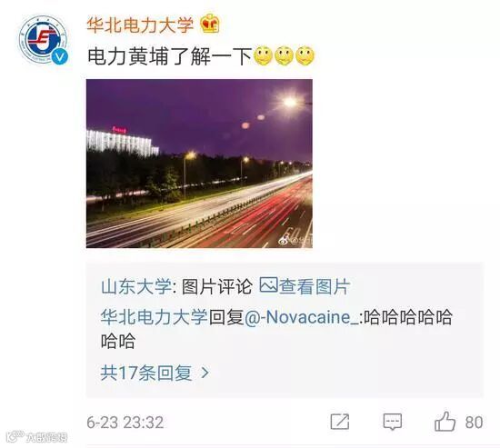Open the @-Novacaine_ mention

(x=302, y=317)
